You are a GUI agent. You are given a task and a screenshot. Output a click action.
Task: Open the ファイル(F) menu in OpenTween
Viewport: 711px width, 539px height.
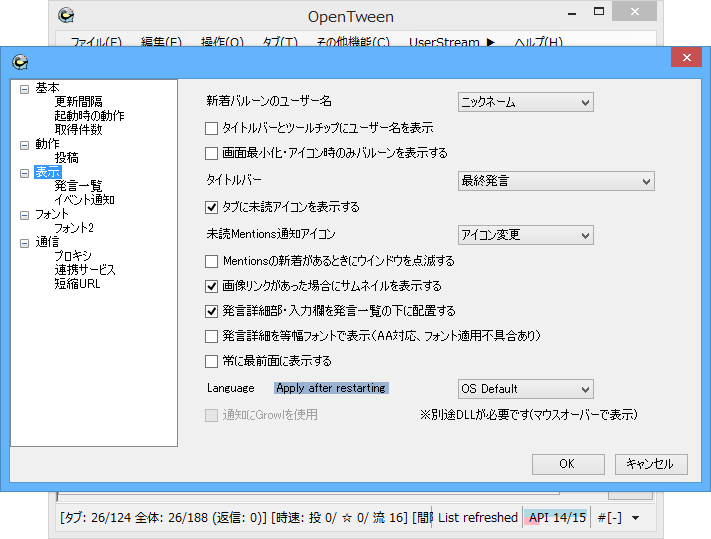pos(96,42)
